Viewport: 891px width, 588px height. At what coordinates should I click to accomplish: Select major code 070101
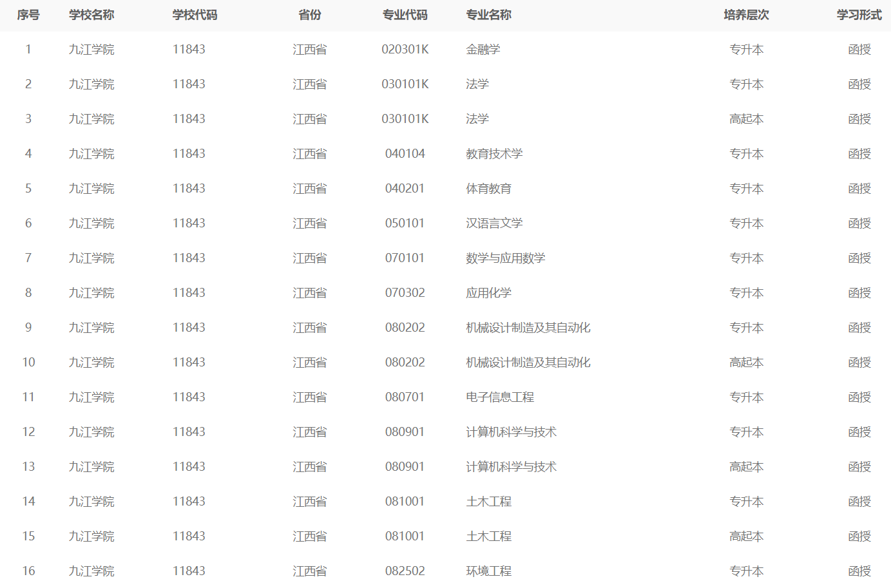point(405,258)
